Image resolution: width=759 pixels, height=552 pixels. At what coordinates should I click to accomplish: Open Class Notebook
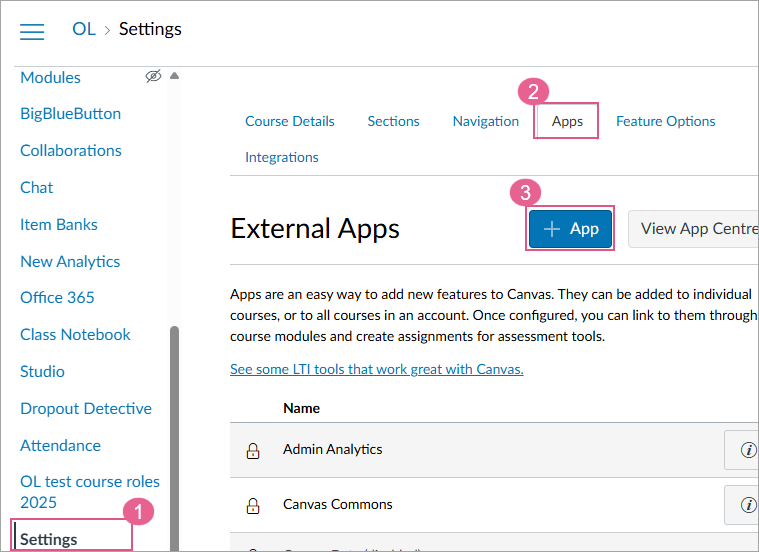[x=75, y=335]
